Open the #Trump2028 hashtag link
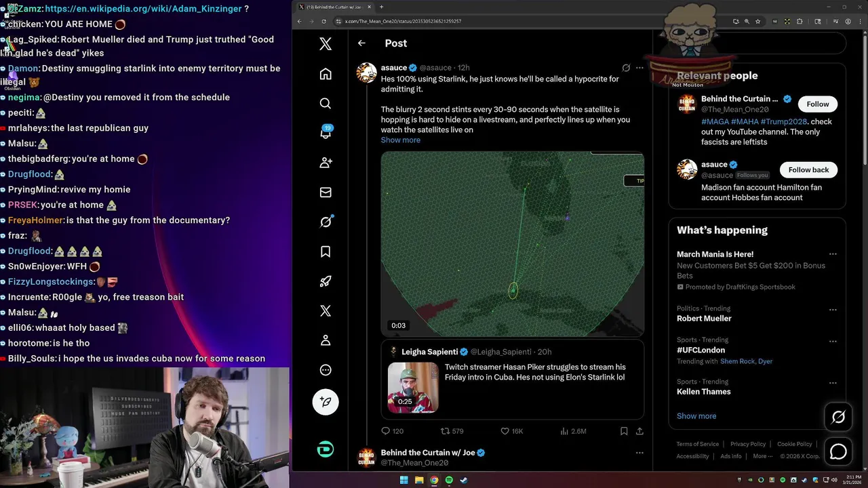 tap(784, 122)
